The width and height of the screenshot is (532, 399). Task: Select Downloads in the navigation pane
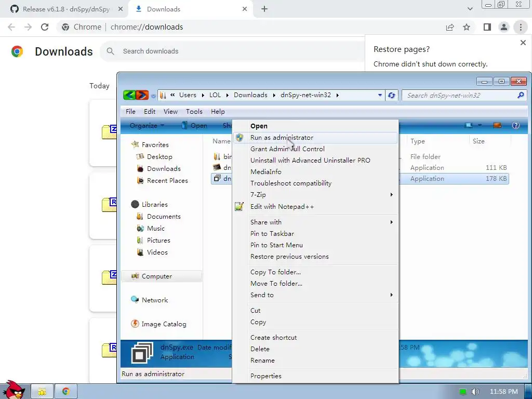(x=158, y=169)
